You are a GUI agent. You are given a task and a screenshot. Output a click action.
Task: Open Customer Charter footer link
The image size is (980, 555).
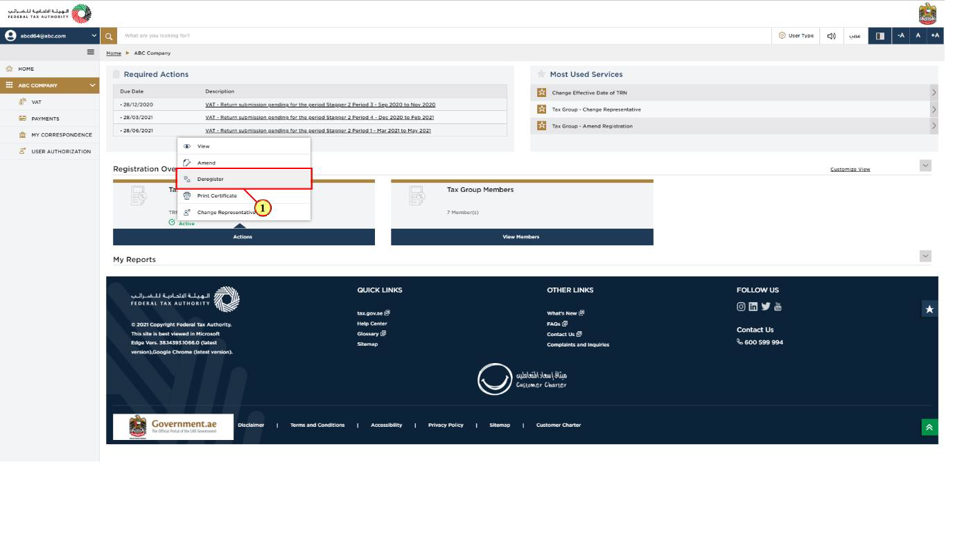[559, 425]
